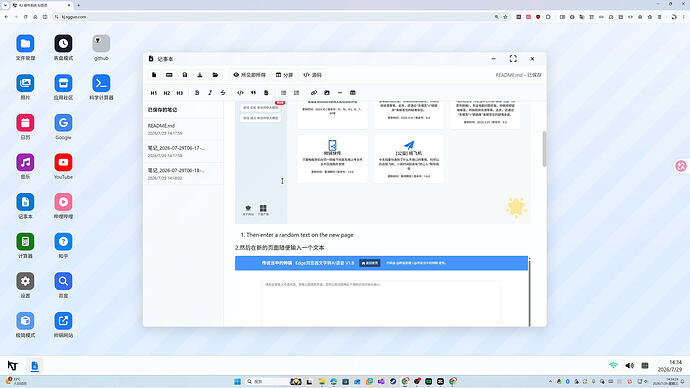The width and height of the screenshot is (690, 388).
Task: Launch the 科学计算器 desktop app
Action: 101,87
